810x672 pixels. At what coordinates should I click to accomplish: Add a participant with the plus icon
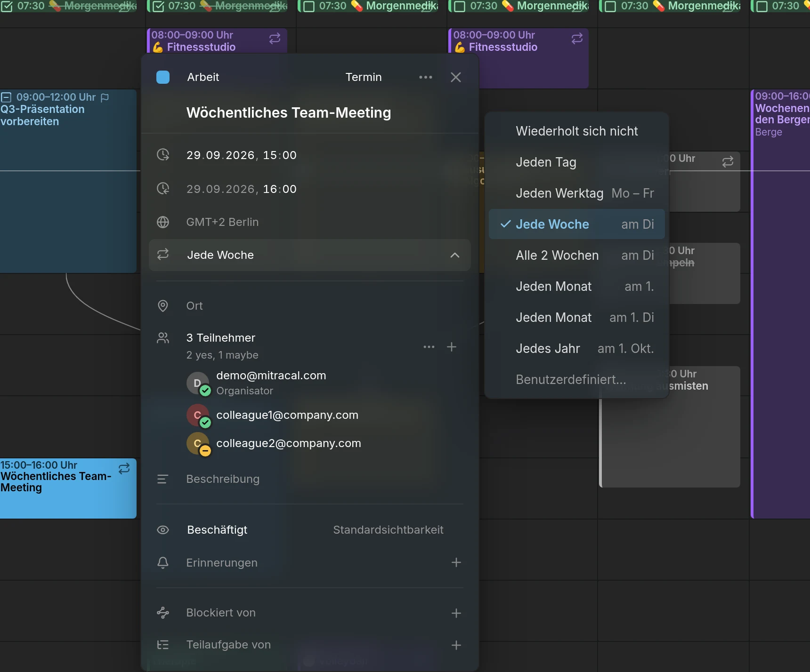[x=452, y=347]
